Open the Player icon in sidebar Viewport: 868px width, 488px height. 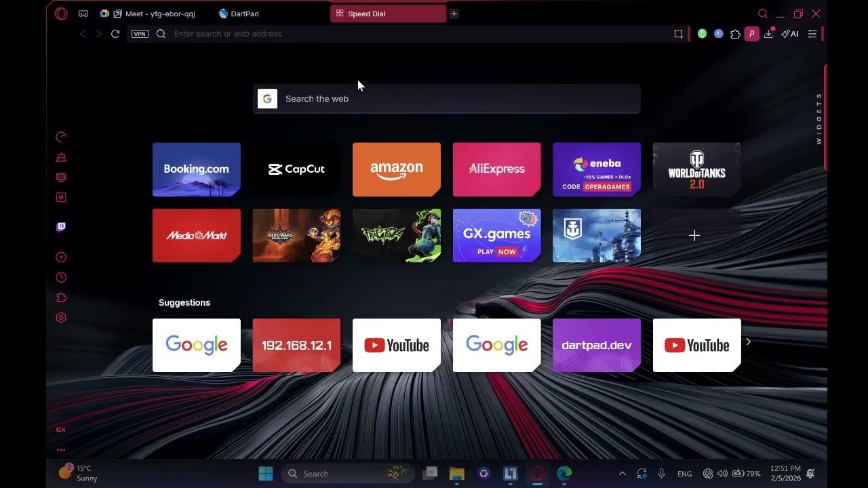[x=61, y=258]
